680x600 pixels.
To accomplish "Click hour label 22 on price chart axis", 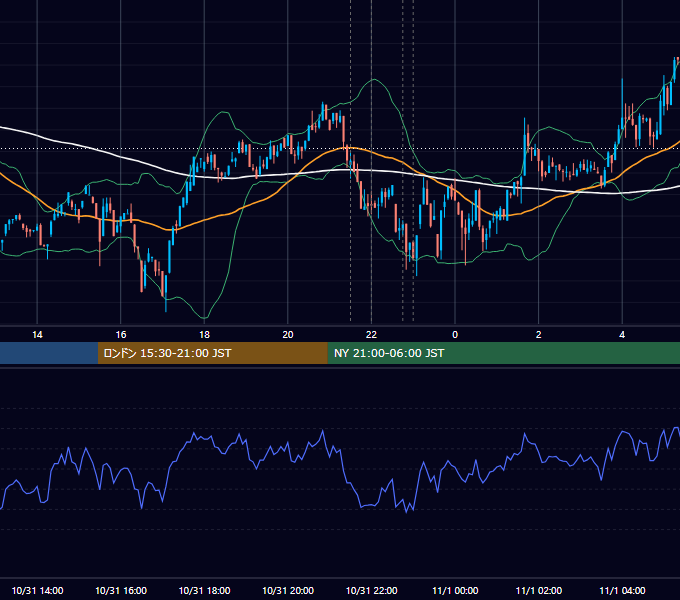I will 371,335.
